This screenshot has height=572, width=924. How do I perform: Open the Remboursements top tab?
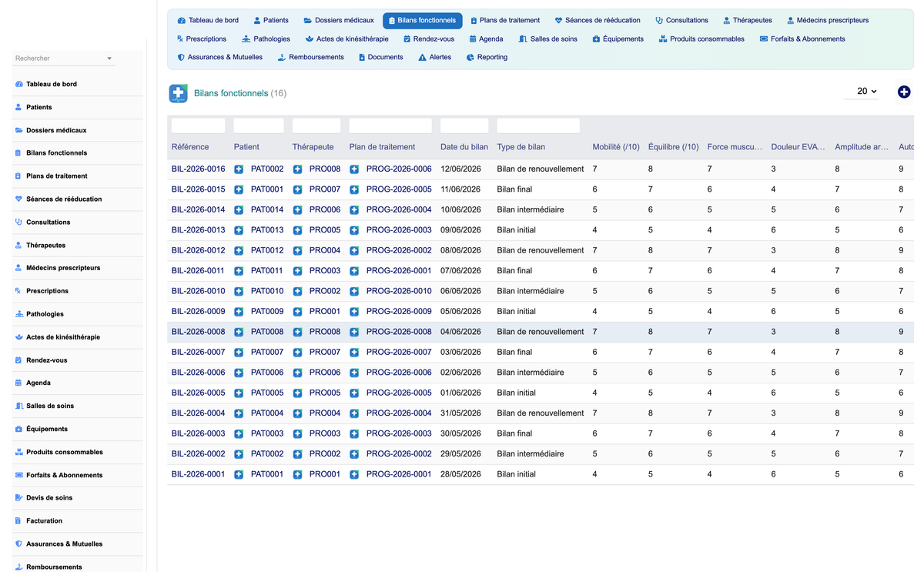(x=310, y=57)
